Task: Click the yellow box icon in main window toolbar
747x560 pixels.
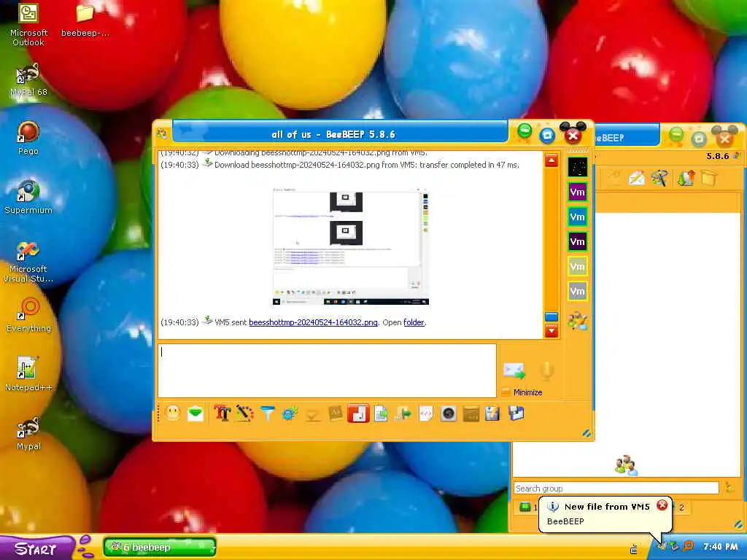Action: tap(709, 179)
